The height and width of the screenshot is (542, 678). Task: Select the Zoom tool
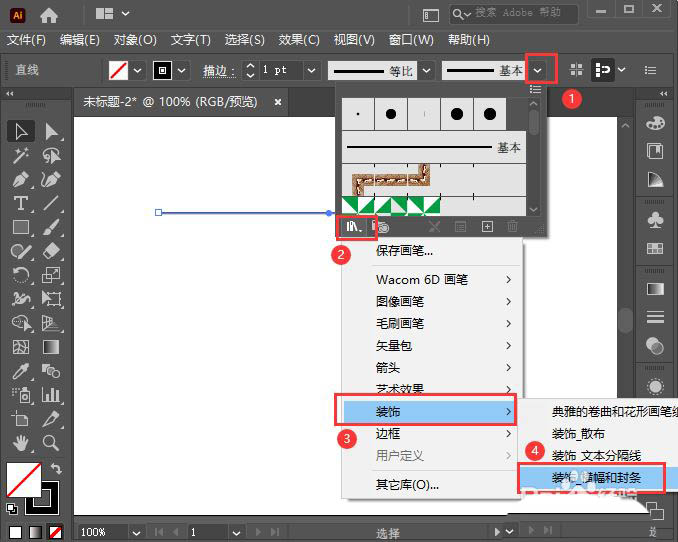point(51,443)
